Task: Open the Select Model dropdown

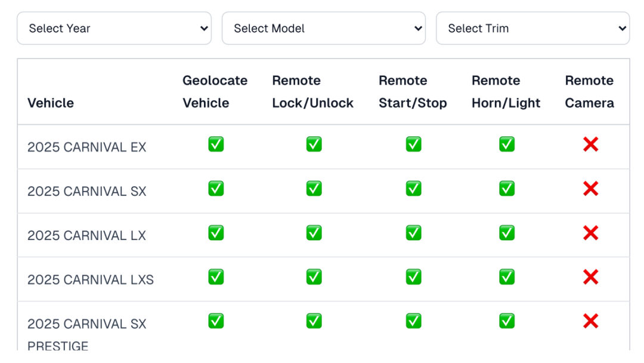Action: point(324,29)
